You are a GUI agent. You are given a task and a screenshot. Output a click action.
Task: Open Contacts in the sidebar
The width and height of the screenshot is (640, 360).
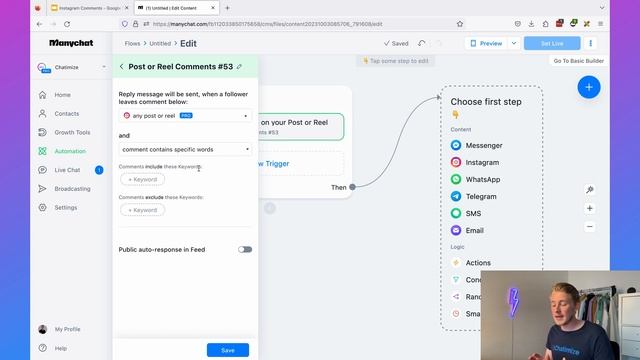67,113
